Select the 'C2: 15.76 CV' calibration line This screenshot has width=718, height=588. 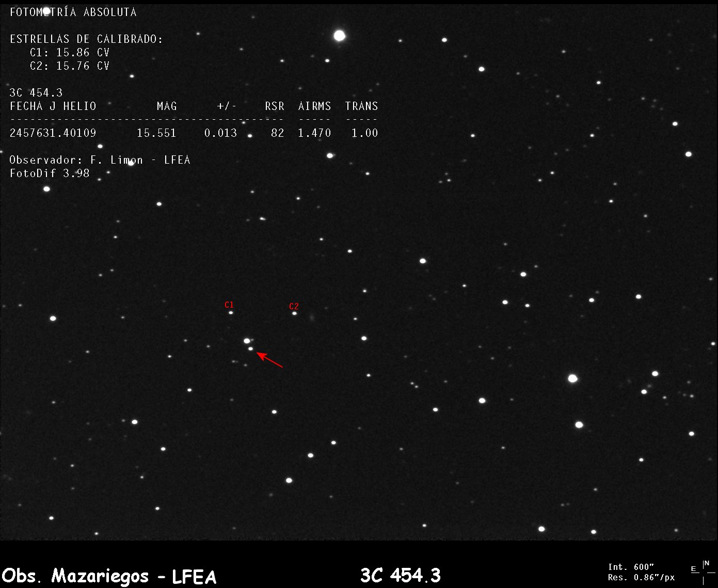click(x=70, y=66)
